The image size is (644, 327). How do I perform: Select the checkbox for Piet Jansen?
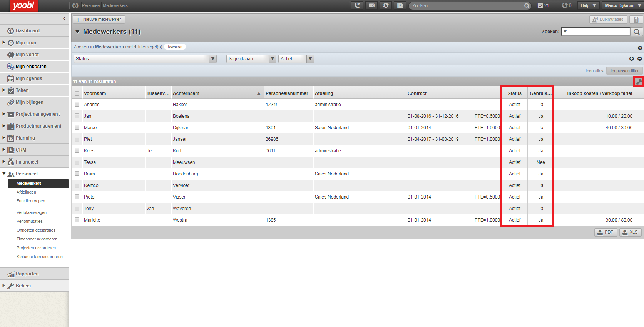pos(77,139)
